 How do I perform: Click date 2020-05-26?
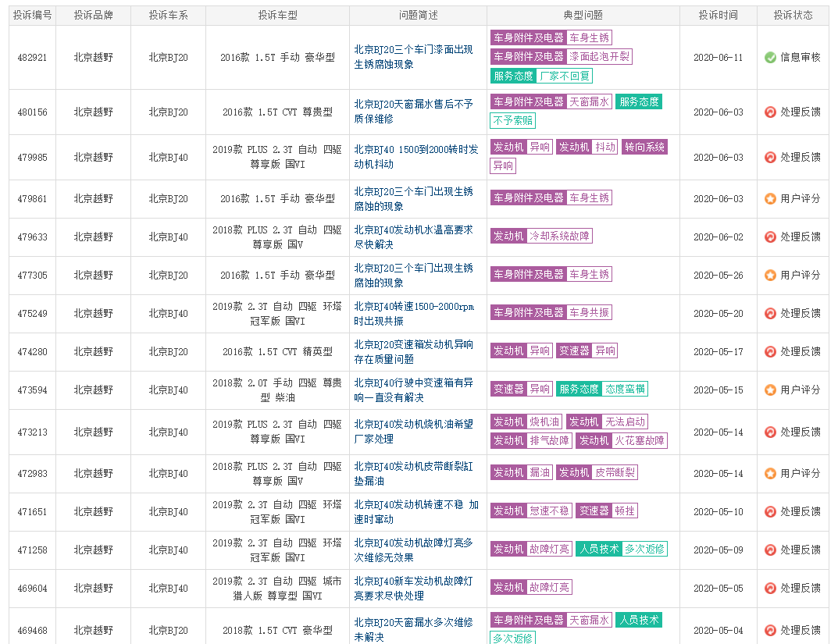(719, 276)
